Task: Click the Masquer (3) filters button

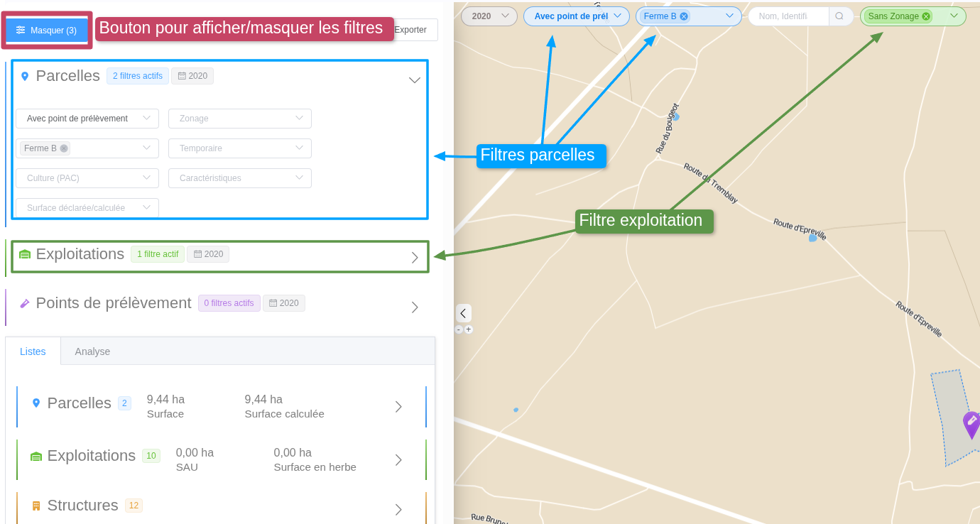Action: click(47, 30)
